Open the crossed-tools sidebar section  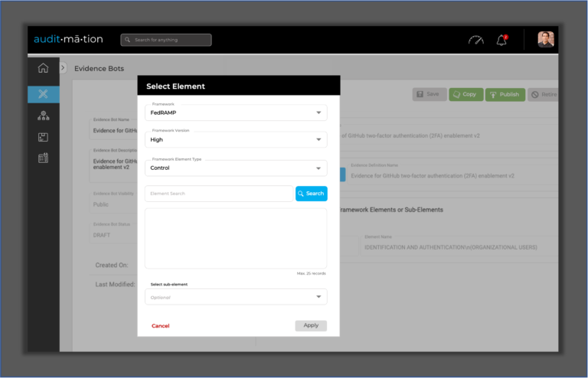click(43, 94)
